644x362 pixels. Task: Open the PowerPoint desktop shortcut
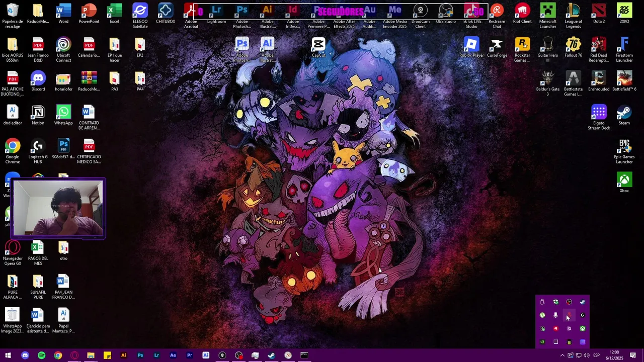(89, 14)
